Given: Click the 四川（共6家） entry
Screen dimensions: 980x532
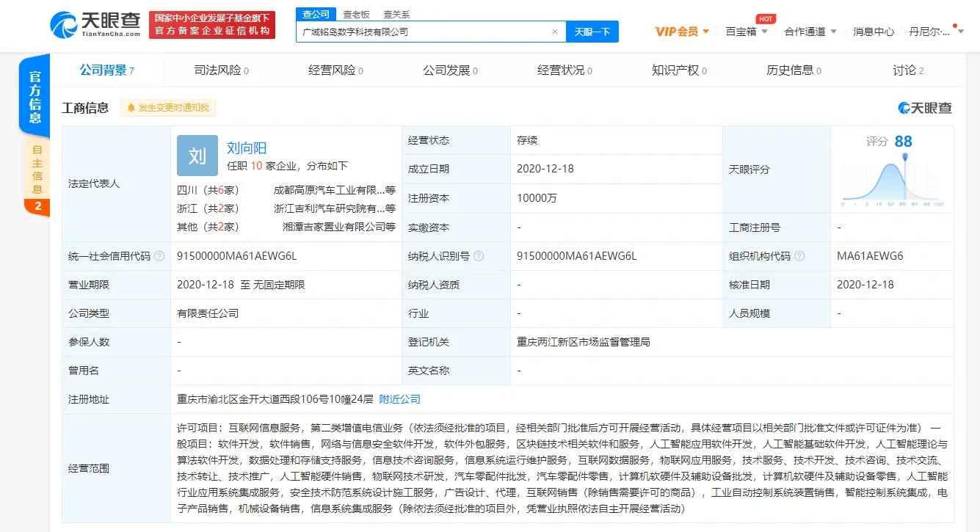Looking at the screenshot, I should tap(208, 189).
